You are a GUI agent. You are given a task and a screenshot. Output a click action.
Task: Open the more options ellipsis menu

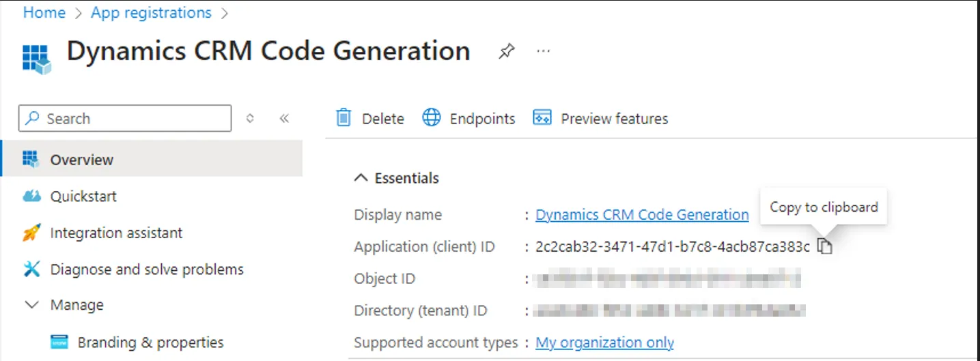[544, 51]
